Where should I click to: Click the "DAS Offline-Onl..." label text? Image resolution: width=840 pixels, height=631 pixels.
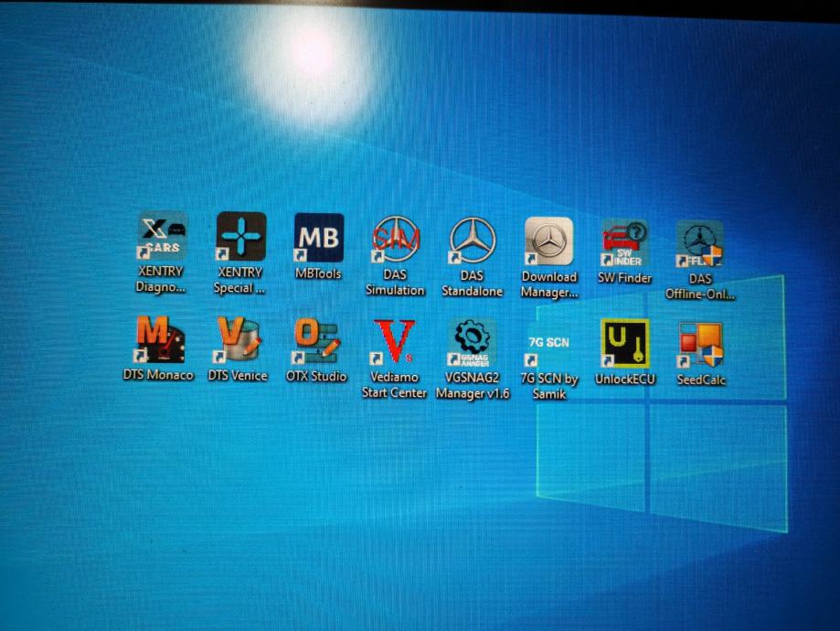(700, 287)
